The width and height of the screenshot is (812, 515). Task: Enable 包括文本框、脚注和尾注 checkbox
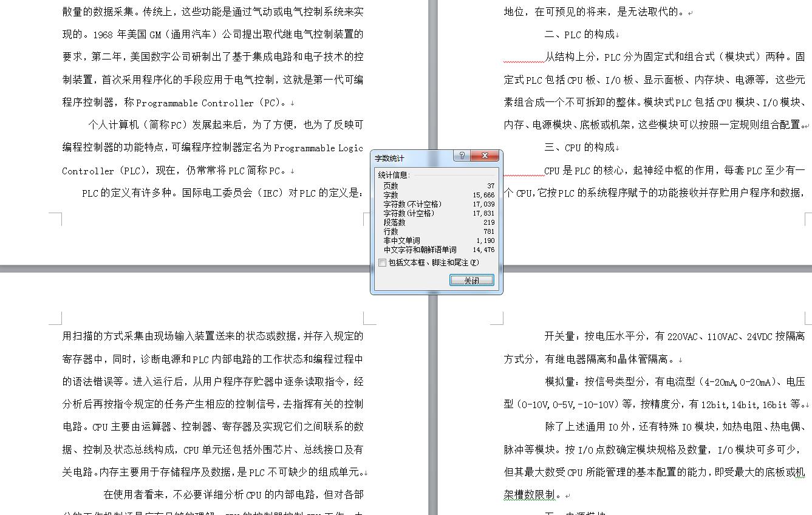point(382,263)
